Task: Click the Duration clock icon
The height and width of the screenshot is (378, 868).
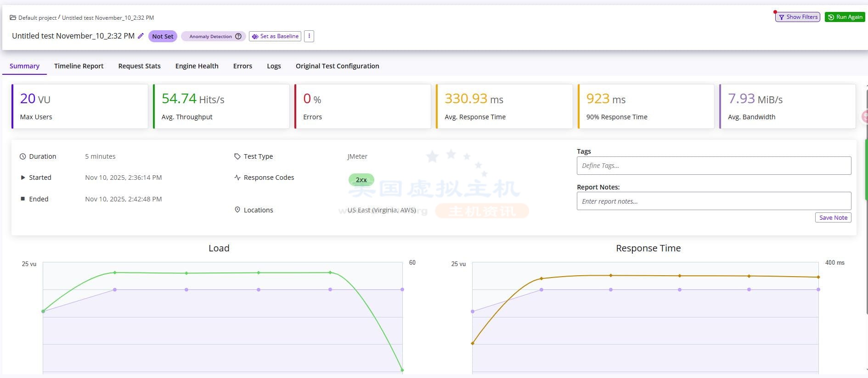Action: click(x=23, y=156)
